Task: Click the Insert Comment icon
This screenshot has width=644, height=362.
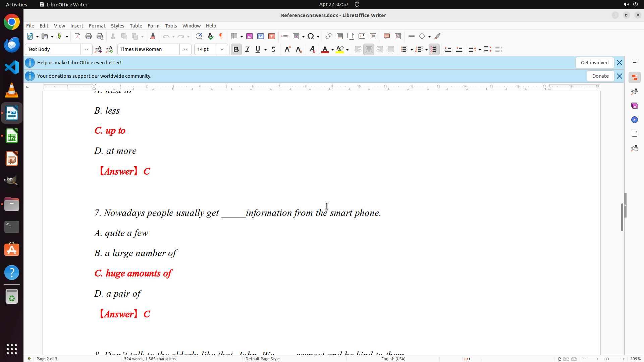Action: click(x=387, y=36)
